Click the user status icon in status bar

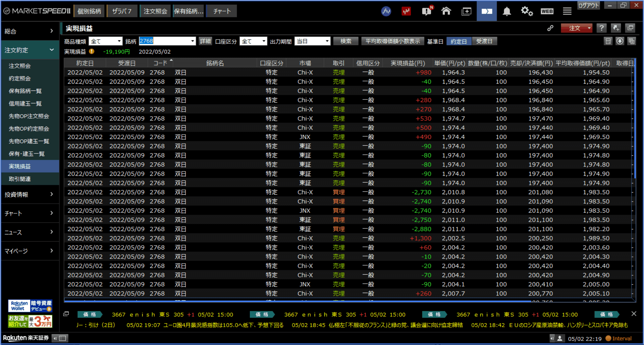tap(559, 338)
